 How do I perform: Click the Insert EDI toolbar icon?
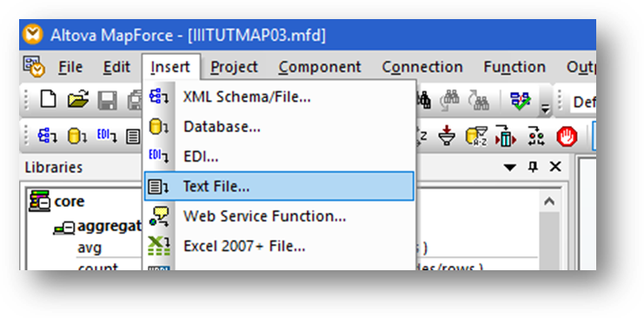point(107,136)
